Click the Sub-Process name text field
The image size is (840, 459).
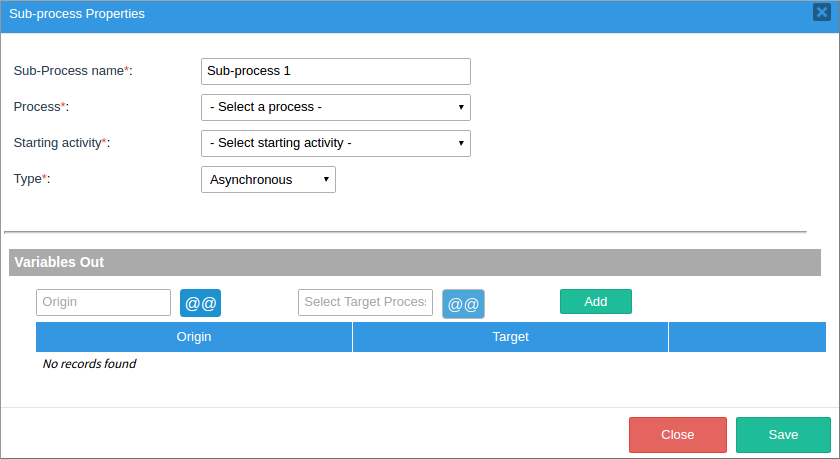[x=335, y=71]
